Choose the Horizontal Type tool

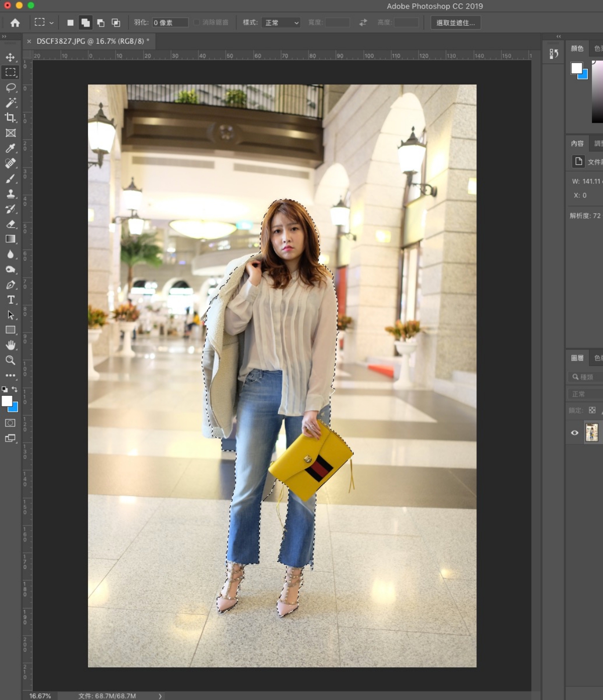(11, 300)
